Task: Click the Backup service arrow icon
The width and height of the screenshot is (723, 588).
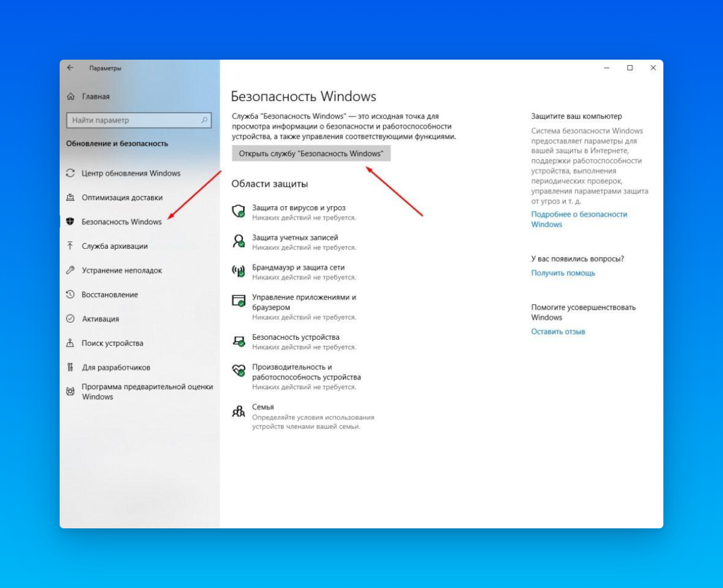Action: (x=70, y=246)
